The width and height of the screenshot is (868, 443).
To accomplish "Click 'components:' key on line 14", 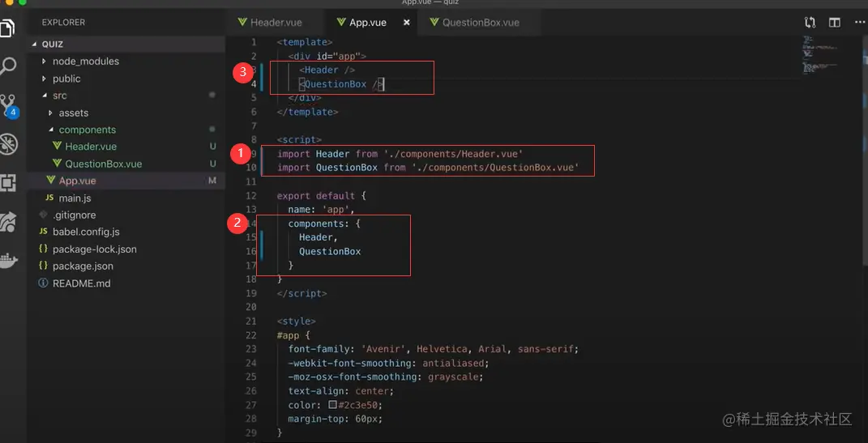I will pyautogui.click(x=319, y=224).
